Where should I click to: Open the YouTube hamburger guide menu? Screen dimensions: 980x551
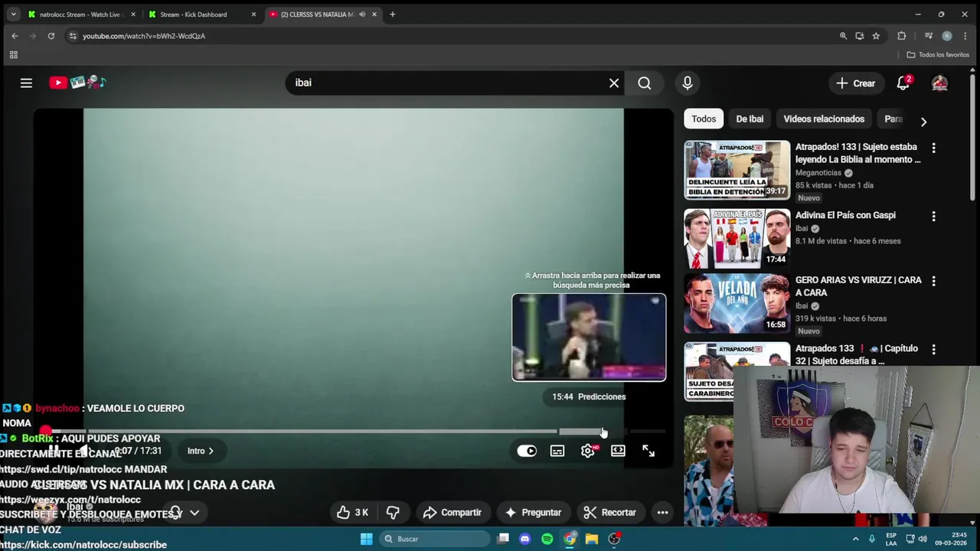26,83
